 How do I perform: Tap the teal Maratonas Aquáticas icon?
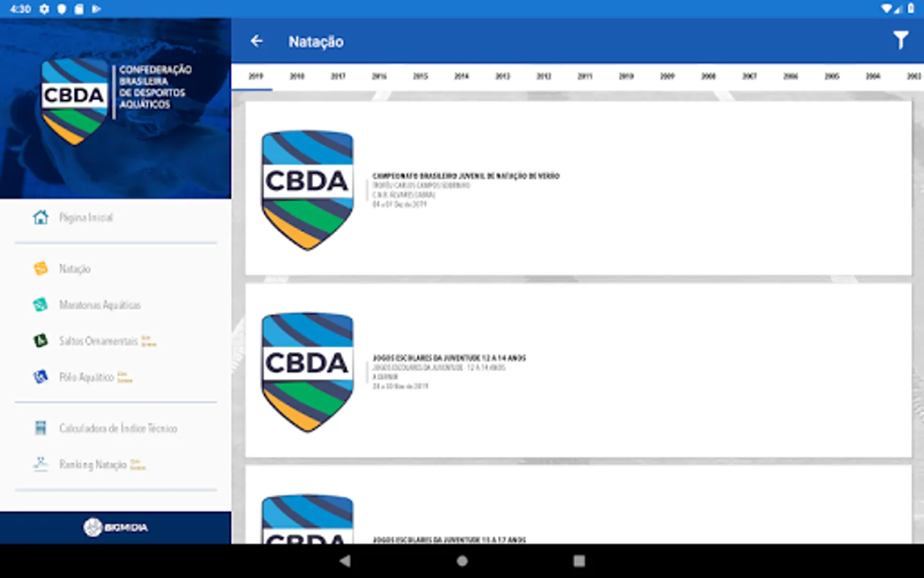40,304
